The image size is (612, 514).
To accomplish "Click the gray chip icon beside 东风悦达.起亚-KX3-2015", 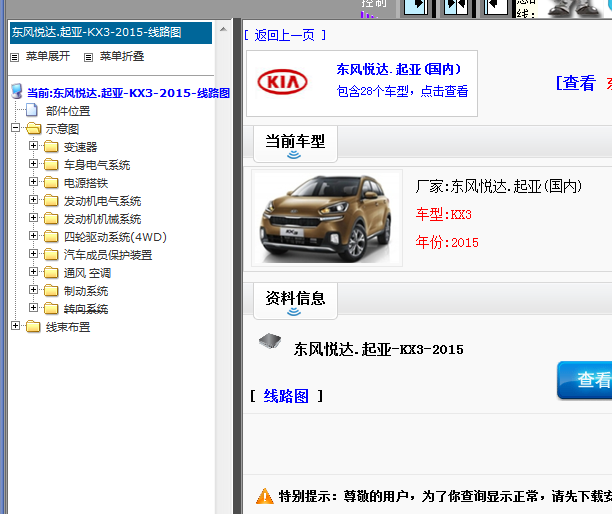I will tap(270, 341).
